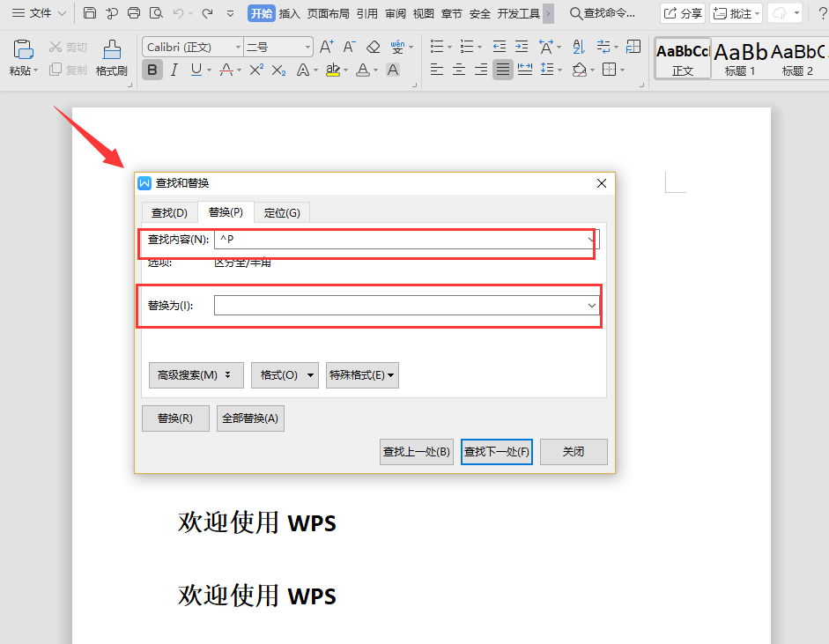Decrease font size icon

click(x=349, y=47)
